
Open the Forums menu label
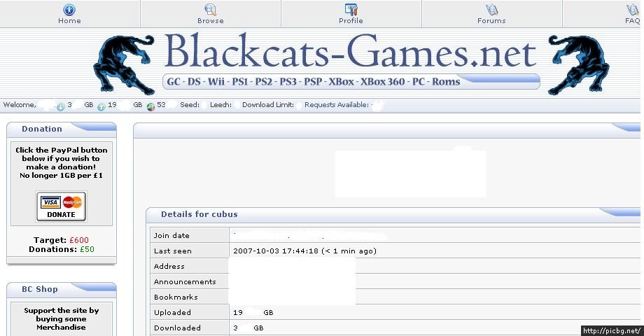tap(491, 20)
